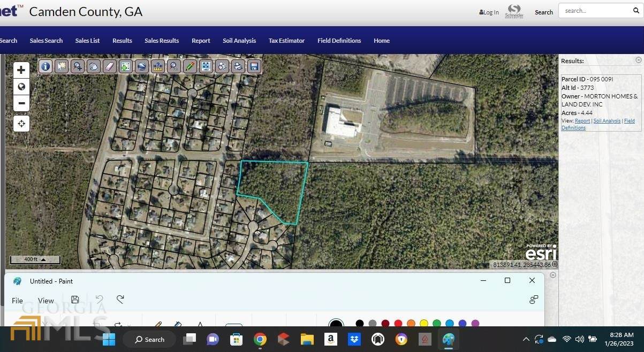Pick the red color swatch in Paint

click(x=398, y=324)
